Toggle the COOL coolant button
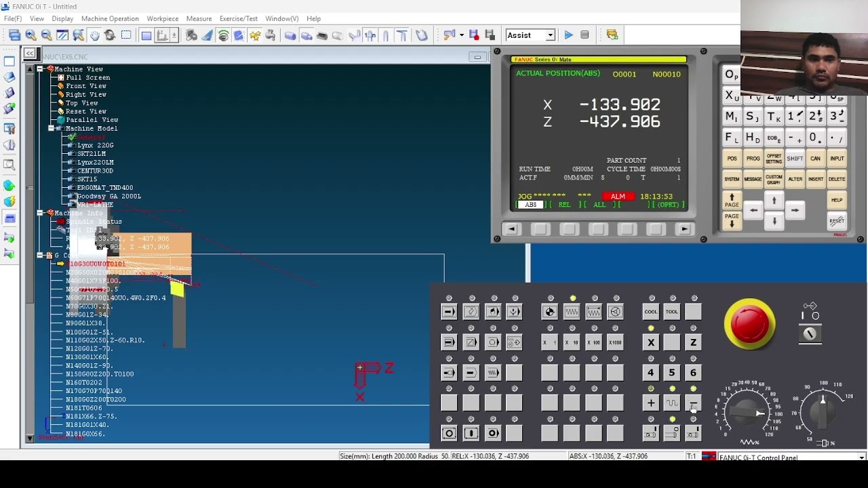This screenshot has width=868, height=488. click(650, 312)
